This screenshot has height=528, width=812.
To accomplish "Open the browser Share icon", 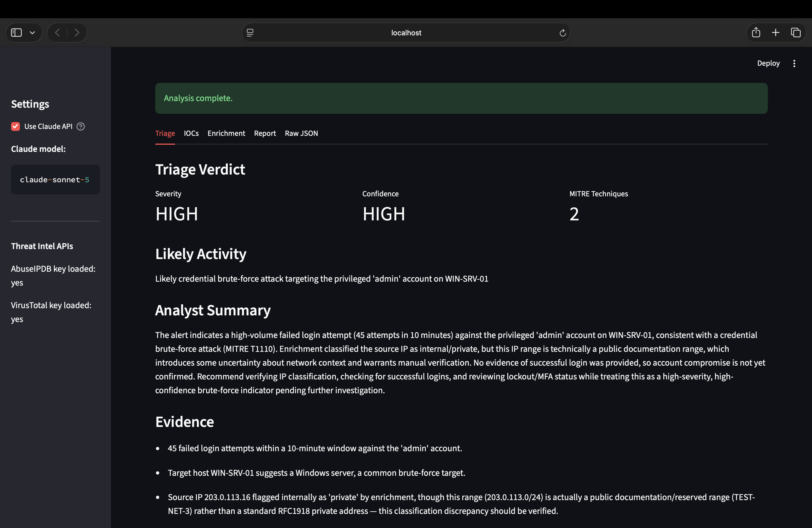I will (756, 32).
